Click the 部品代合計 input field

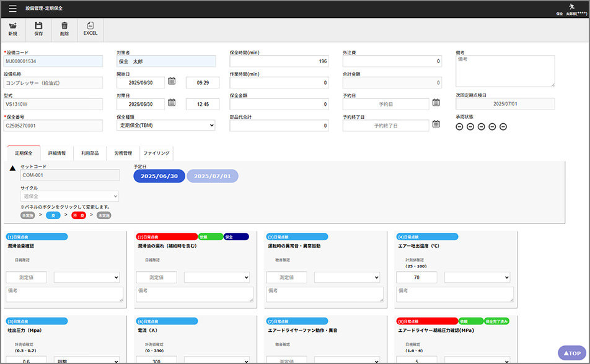279,126
